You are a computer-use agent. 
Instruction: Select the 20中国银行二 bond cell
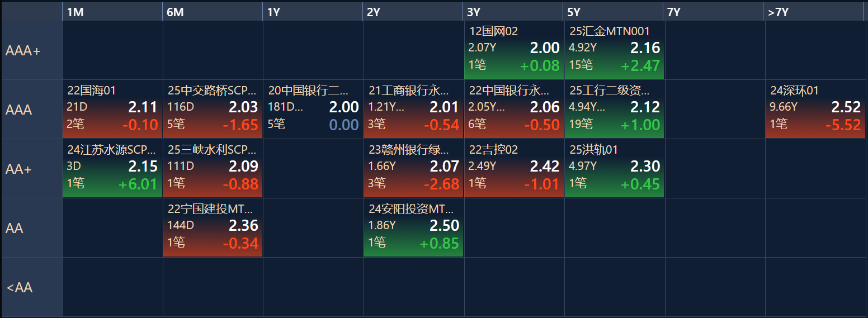tap(313, 110)
